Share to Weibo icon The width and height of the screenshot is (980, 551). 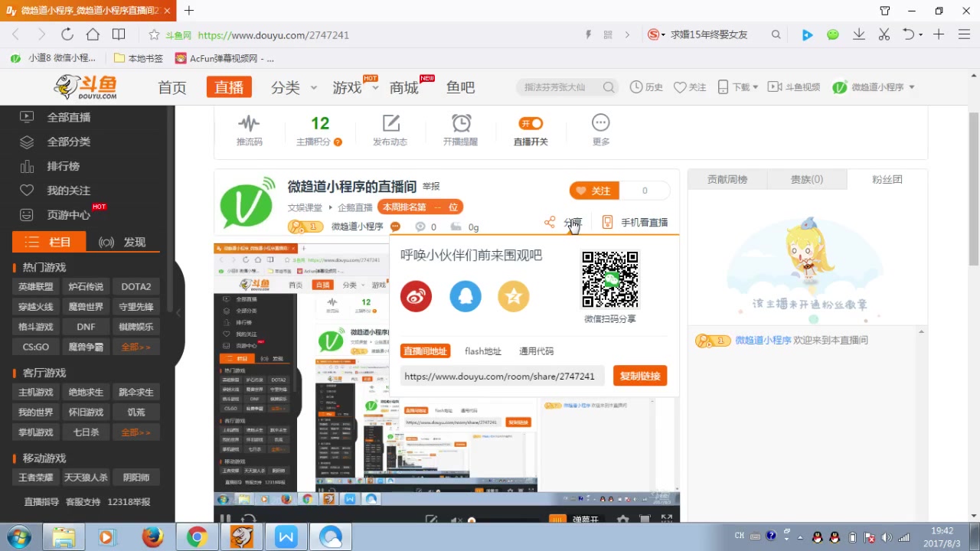click(416, 296)
